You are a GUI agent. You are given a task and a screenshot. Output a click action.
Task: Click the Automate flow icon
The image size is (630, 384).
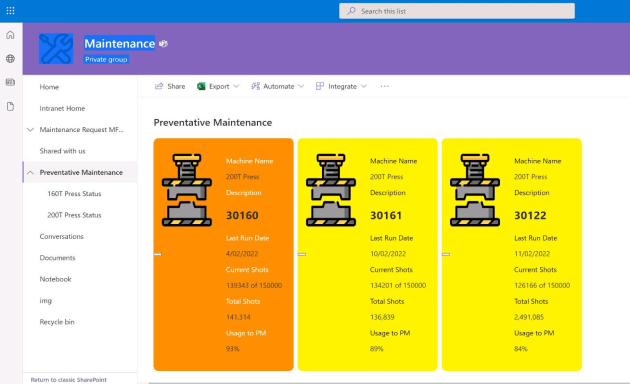255,86
